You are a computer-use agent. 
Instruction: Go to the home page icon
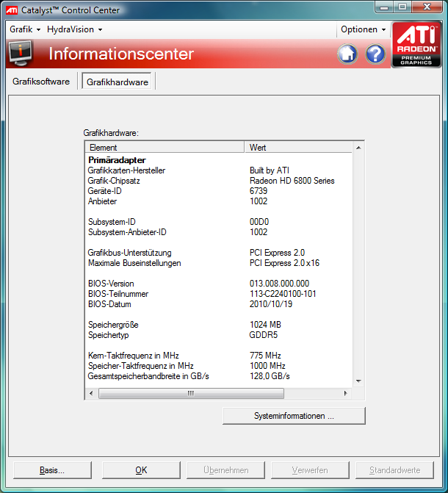tap(347, 54)
